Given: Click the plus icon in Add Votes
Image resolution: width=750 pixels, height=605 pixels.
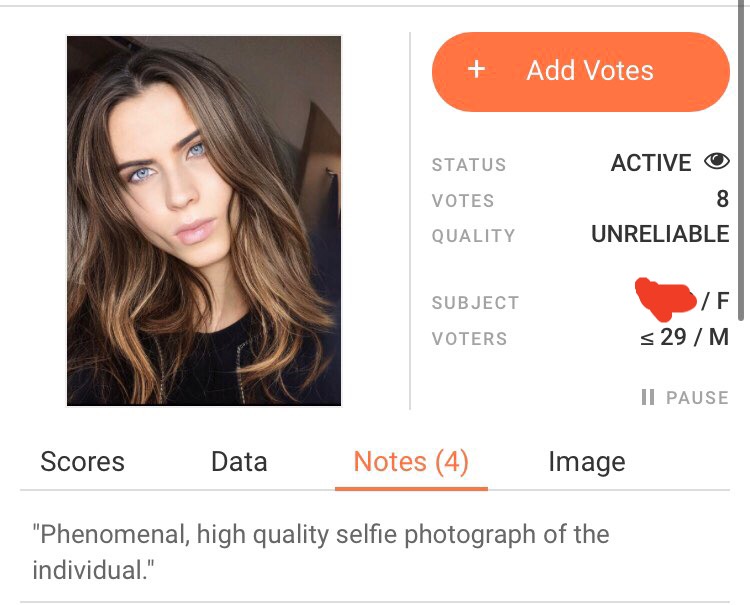Looking at the screenshot, I should click(476, 70).
